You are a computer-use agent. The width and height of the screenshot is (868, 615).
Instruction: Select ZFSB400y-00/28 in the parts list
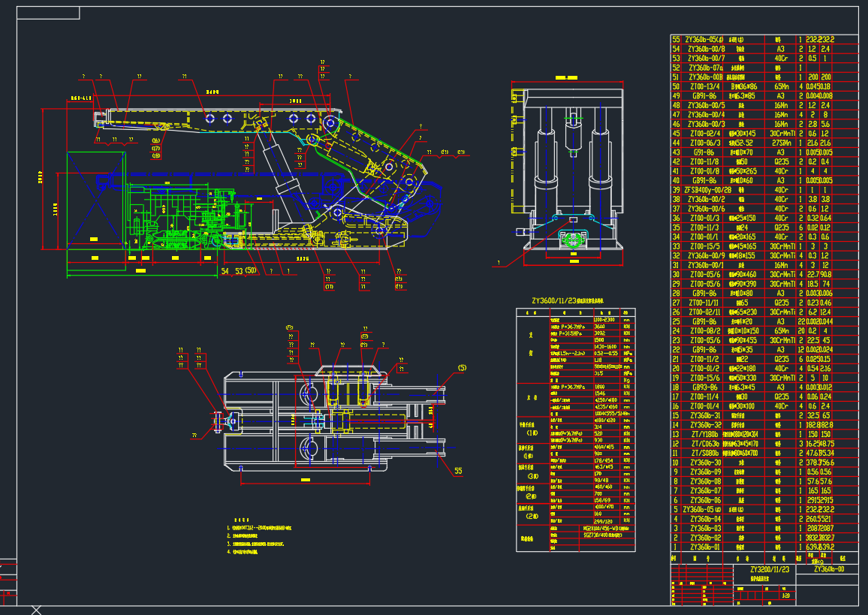(707, 191)
